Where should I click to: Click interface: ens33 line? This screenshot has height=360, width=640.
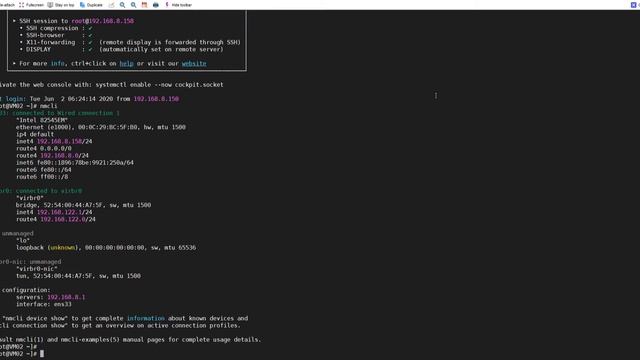(x=44, y=304)
